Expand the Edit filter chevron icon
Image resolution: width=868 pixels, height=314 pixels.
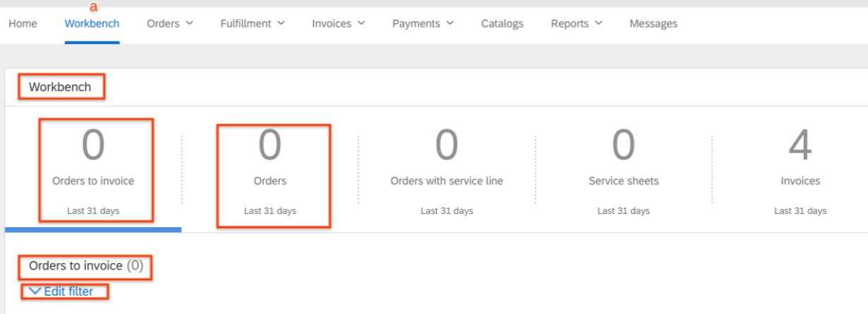35,291
